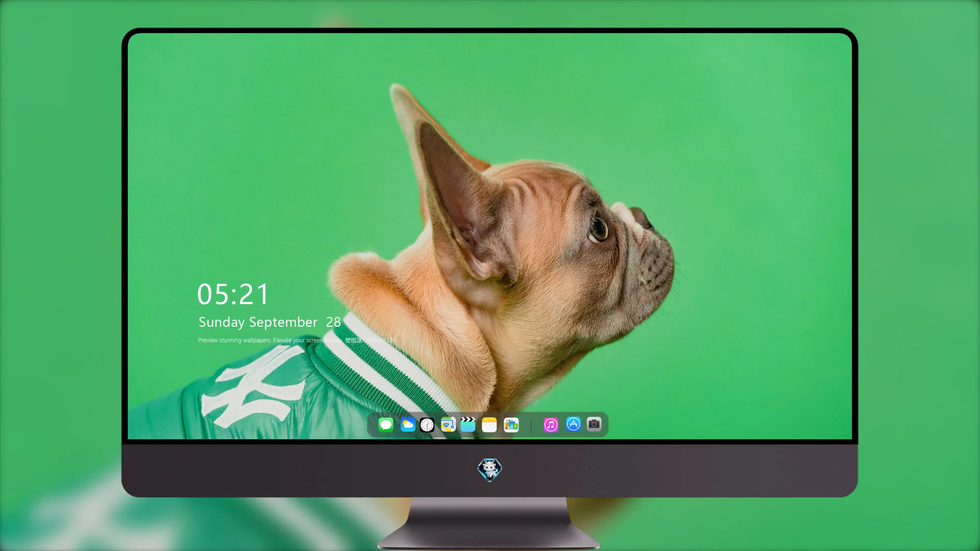Launch the pink iTunes Store music icon

click(x=551, y=425)
